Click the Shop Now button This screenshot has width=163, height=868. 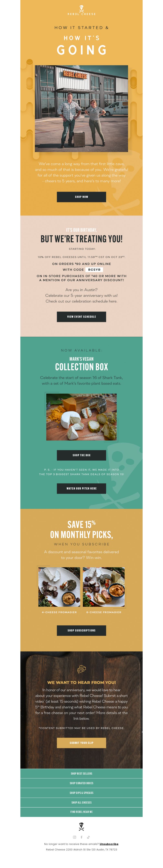point(81,197)
